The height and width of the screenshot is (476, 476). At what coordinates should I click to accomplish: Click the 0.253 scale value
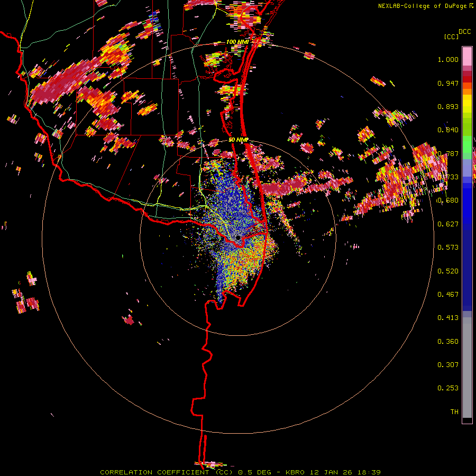coord(448,388)
